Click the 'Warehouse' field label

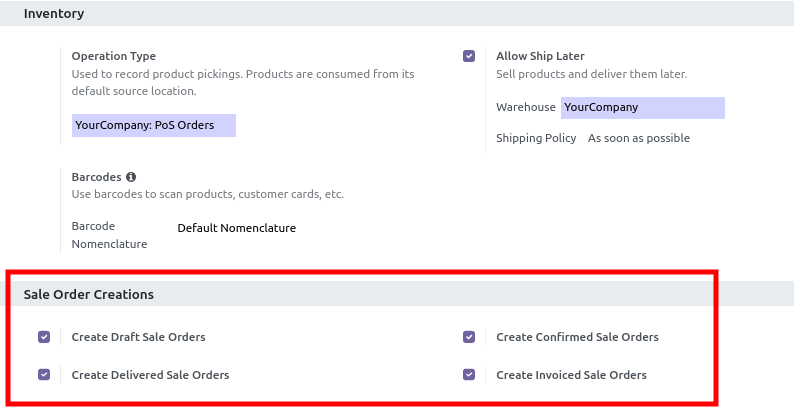pos(525,108)
